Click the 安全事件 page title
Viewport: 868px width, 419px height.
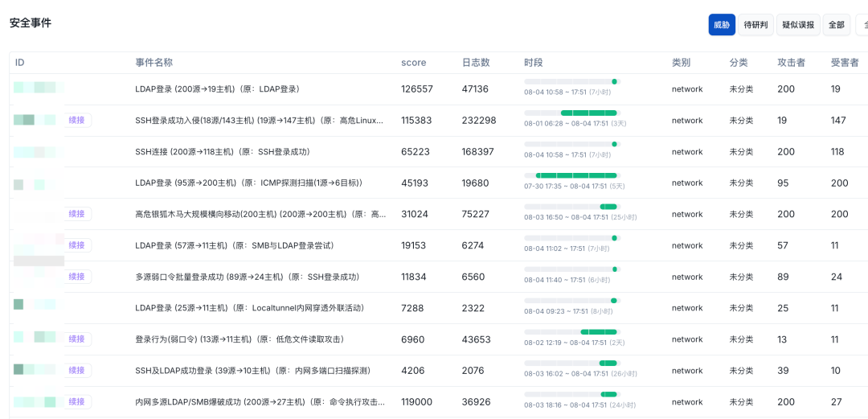click(31, 23)
